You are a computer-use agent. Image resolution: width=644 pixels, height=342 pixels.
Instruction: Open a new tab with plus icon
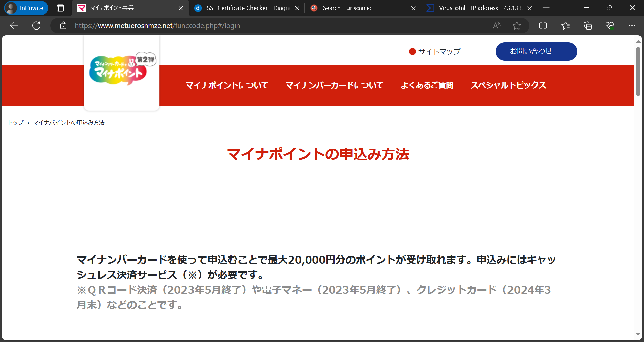coord(546,8)
